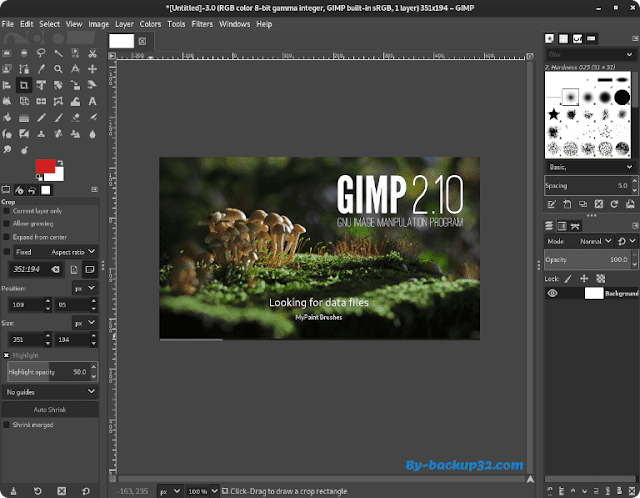Enable the Fixed aspect ratio checkbox
Screen dimensions: 640x498
coord(6,252)
